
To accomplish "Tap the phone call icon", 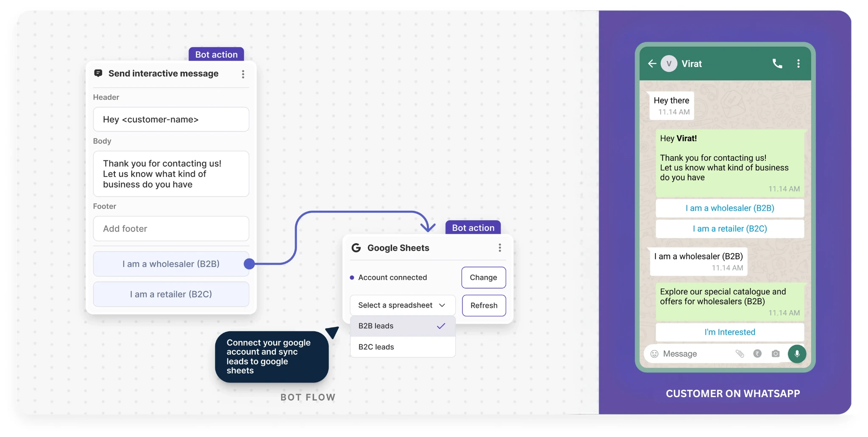I will (x=777, y=64).
